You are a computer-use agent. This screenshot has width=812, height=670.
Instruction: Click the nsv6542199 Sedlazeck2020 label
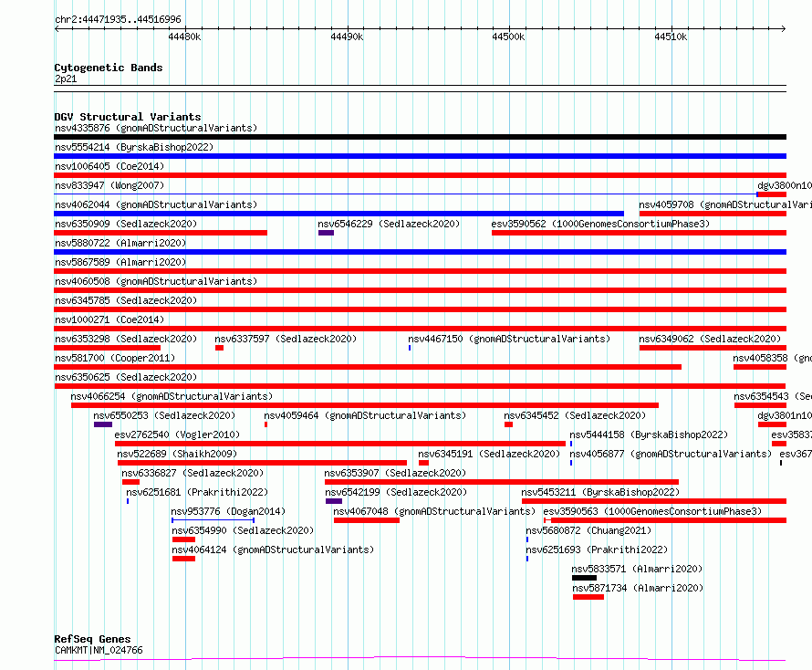tap(396, 492)
